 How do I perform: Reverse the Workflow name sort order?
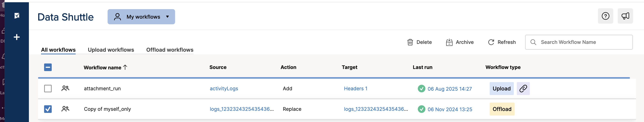[x=125, y=67]
